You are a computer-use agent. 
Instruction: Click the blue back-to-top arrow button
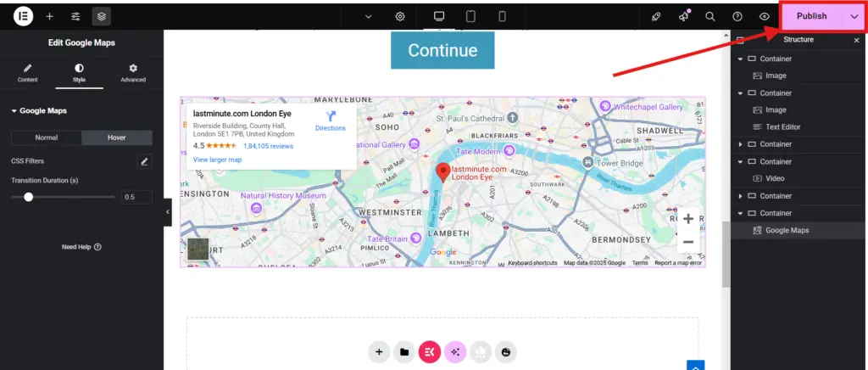(x=696, y=366)
